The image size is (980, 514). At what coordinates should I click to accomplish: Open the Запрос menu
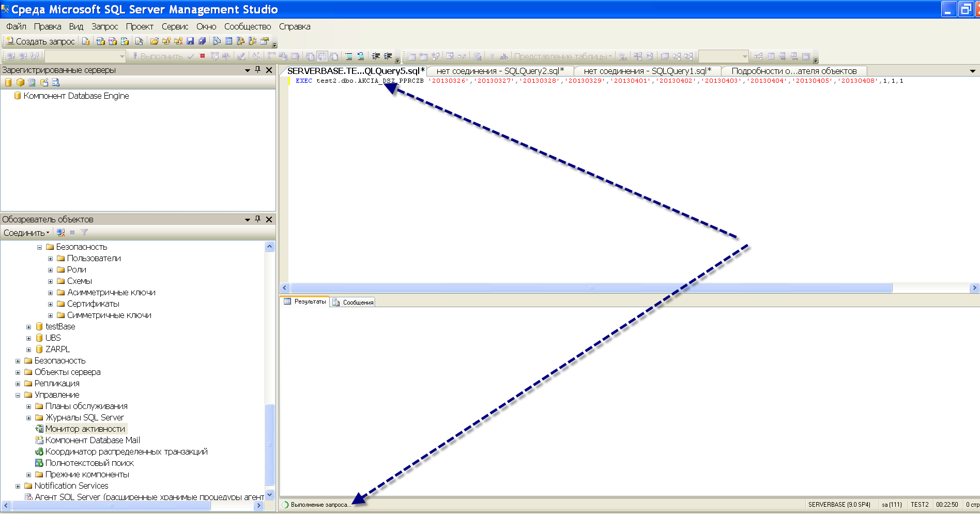click(104, 26)
